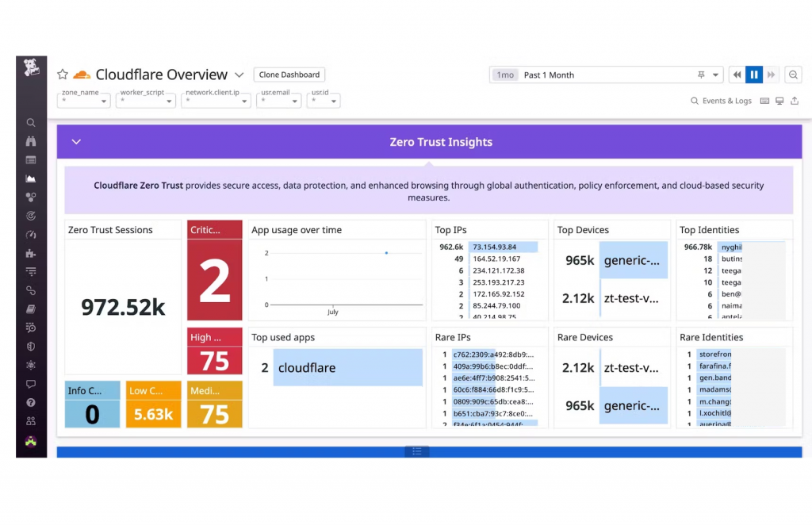Viewport: 812px width, 525px height.
Task: Step time range backward
Action: pyautogui.click(x=737, y=75)
